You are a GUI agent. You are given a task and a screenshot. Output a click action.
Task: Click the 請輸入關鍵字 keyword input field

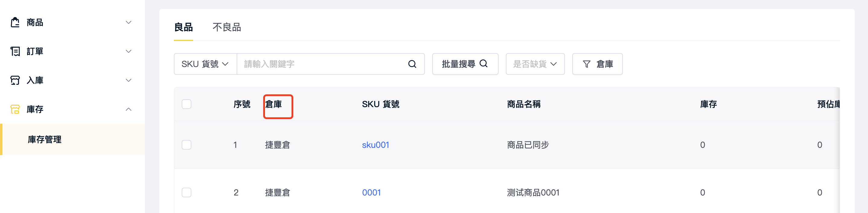point(322,64)
